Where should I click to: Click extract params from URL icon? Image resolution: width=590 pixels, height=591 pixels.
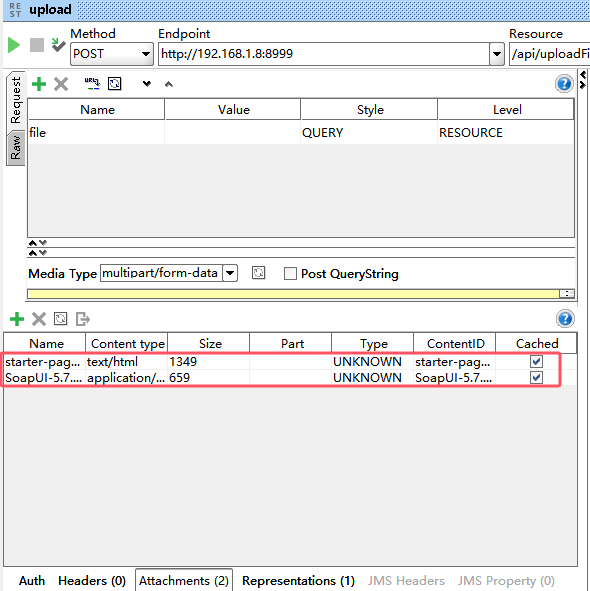92,84
